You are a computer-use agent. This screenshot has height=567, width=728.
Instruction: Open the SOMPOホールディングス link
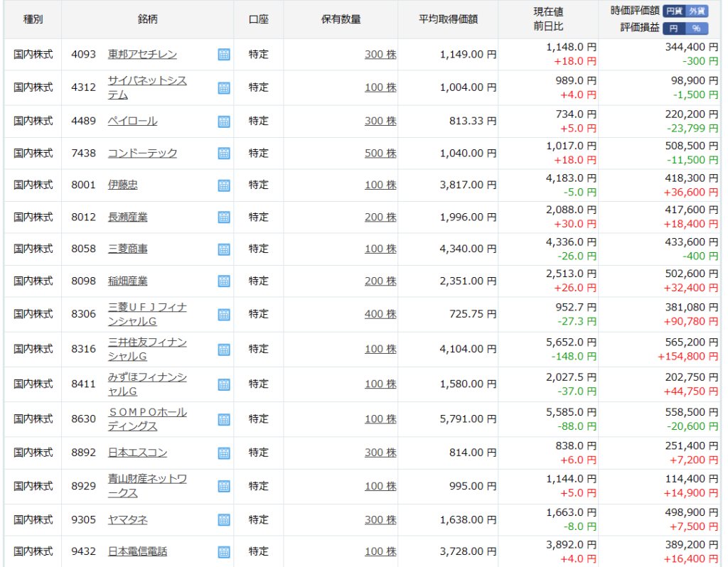click(x=147, y=419)
